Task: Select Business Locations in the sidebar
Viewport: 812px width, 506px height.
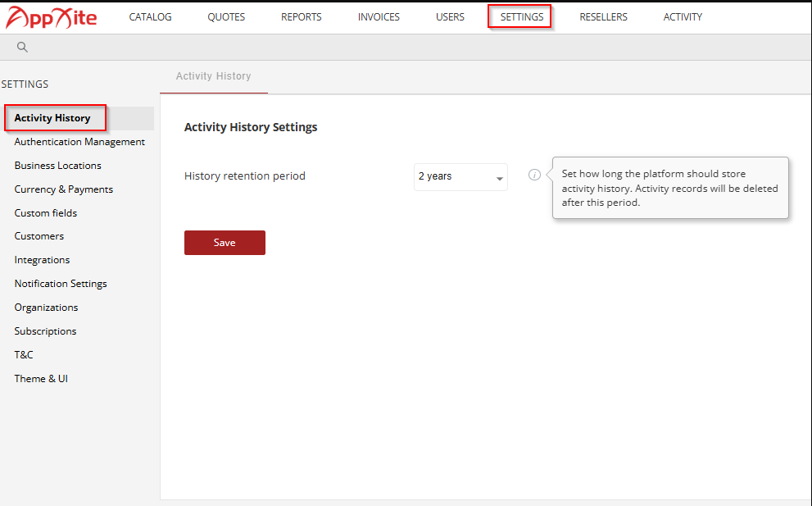Action: 58,166
